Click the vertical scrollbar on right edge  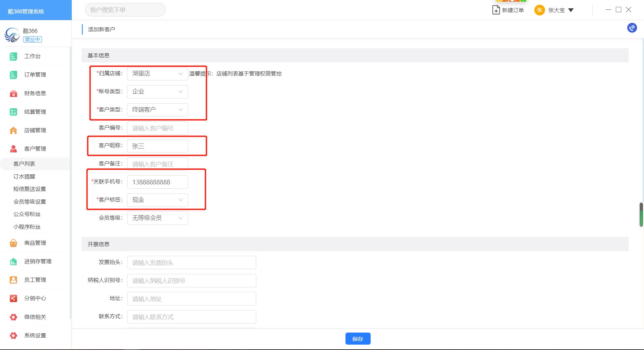click(641, 215)
